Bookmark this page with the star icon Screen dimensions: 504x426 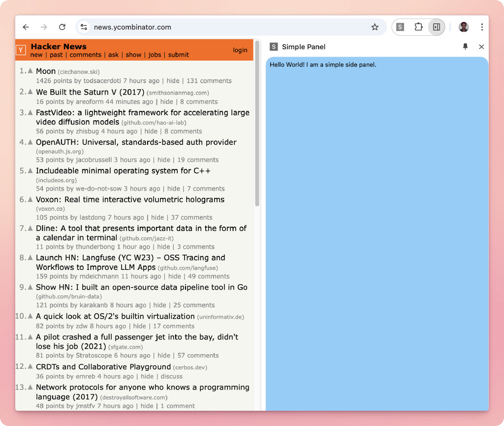coord(375,27)
